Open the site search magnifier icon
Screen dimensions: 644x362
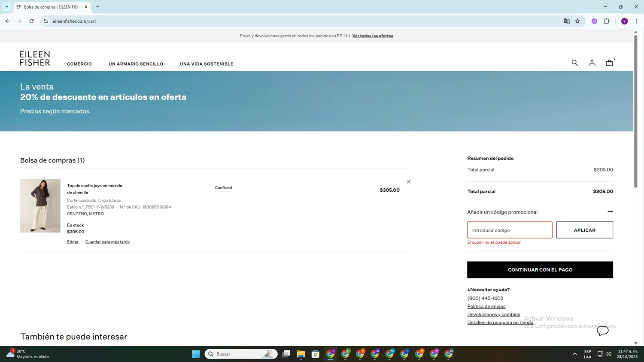pos(574,63)
